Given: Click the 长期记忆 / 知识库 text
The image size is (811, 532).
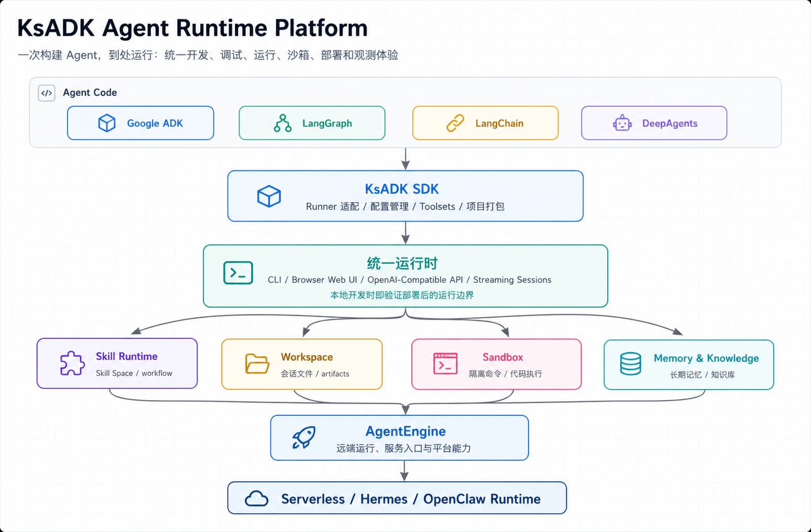Looking at the screenshot, I should coord(702,375).
